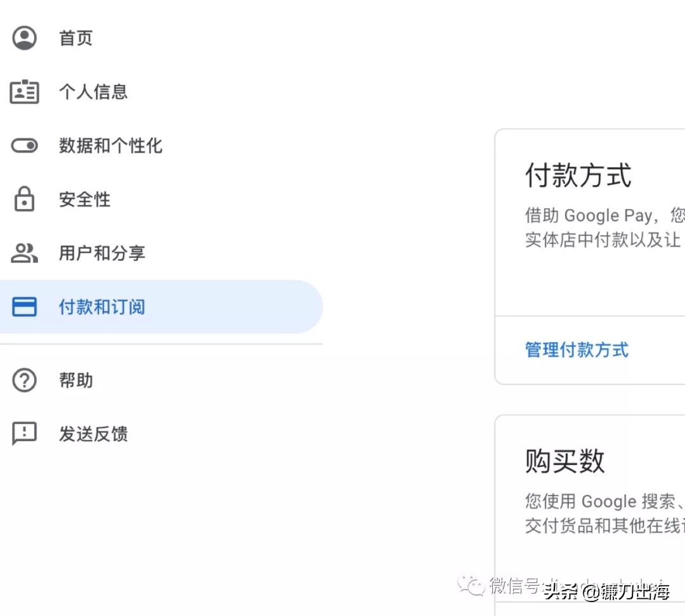
Task: Select the payment card icon next to 付款和订阅
Action: [24, 307]
